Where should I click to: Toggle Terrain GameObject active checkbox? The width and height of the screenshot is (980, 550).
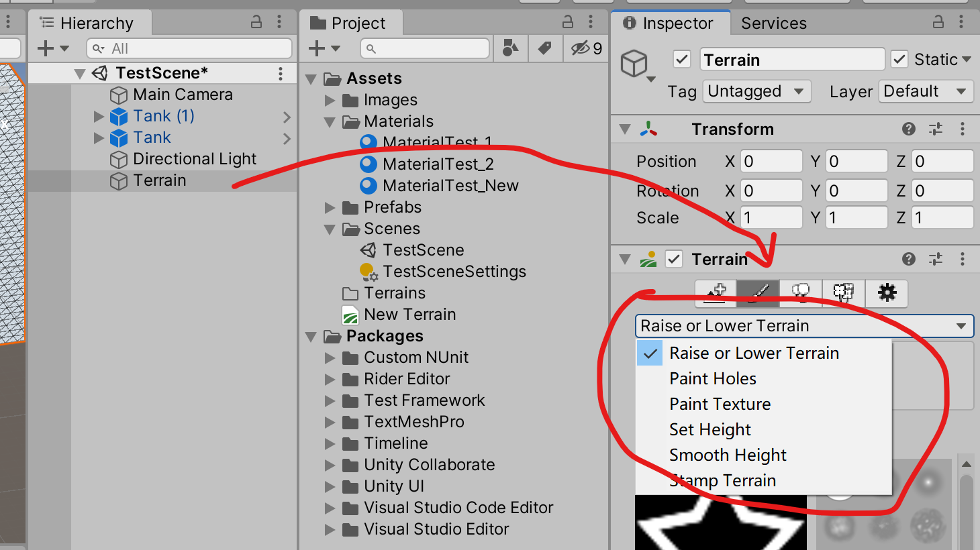tap(682, 59)
